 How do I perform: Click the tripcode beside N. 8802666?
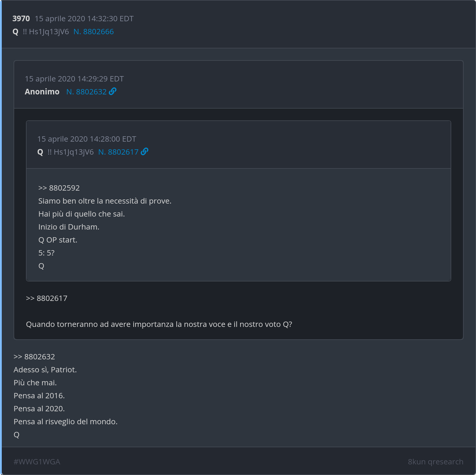[46, 32]
